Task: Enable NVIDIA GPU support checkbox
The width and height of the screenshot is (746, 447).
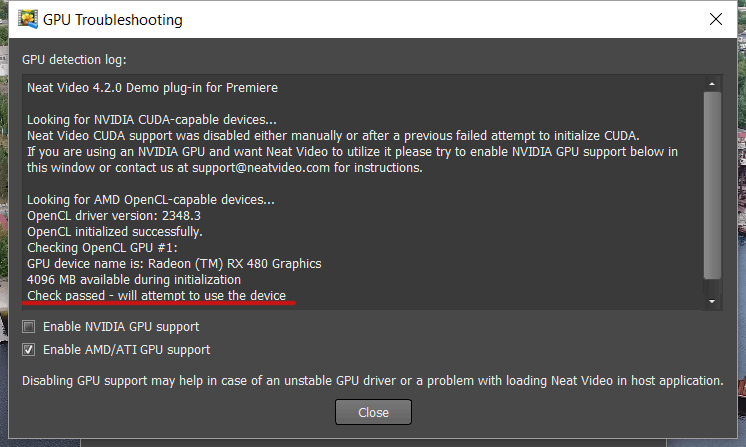Action: click(x=29, y=327)
